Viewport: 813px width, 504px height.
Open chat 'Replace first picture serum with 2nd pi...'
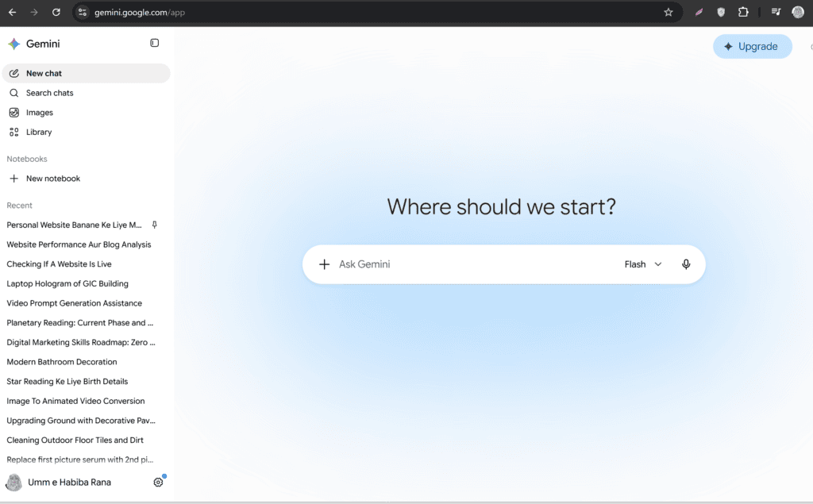pyautogui.click(x=80, y=460)
